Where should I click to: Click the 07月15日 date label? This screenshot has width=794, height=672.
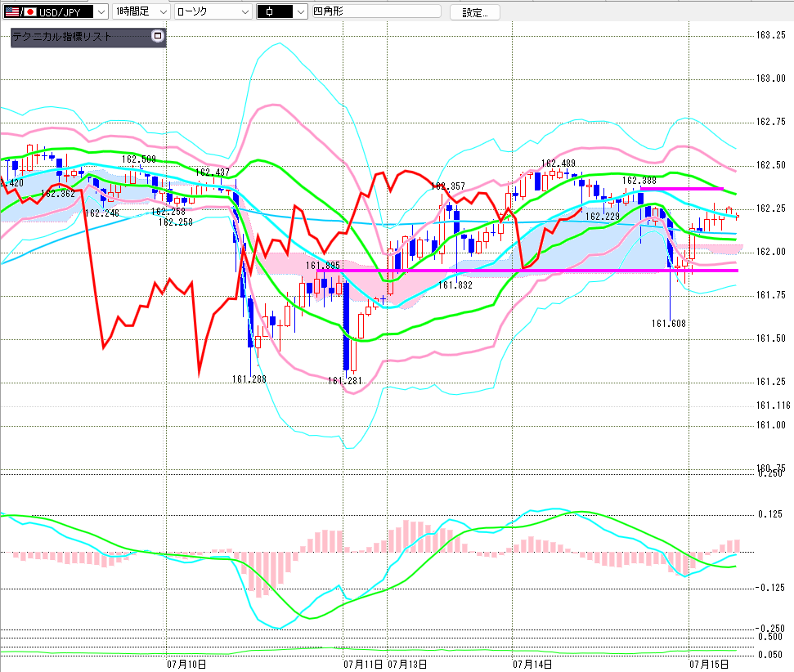tap(710, 665)
